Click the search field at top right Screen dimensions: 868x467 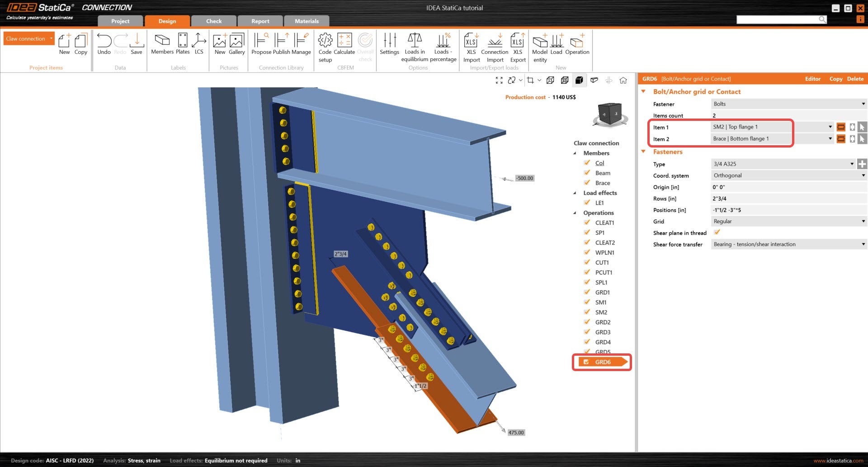pos(782,19)
